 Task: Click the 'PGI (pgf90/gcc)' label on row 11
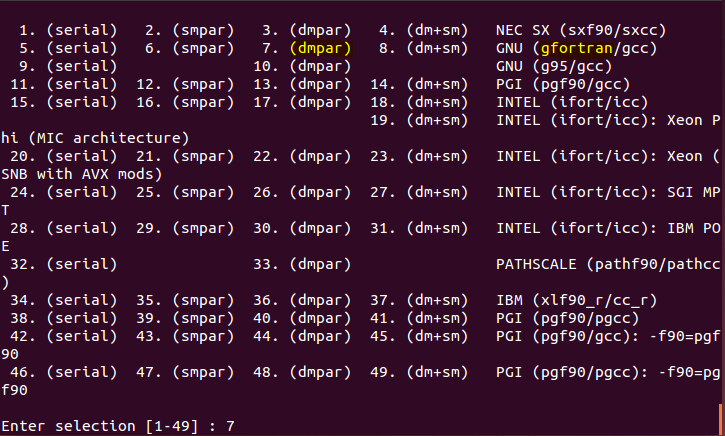coord(563,85)
